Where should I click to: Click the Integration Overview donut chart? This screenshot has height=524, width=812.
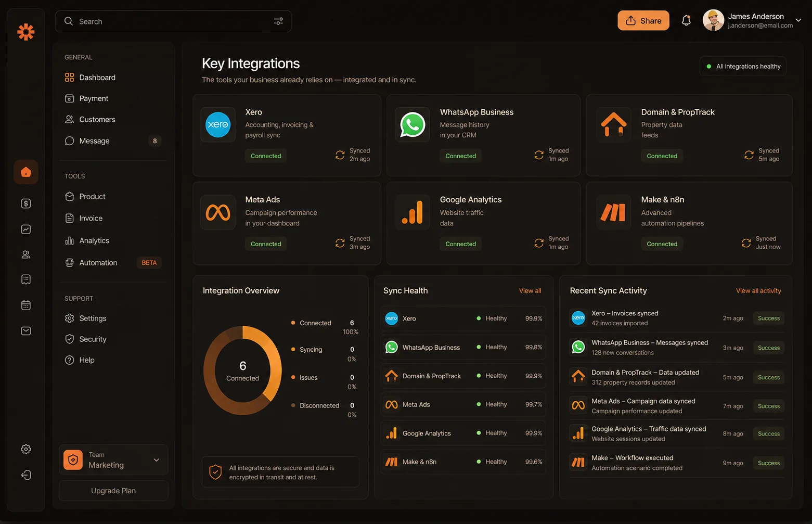pos(242,370)
